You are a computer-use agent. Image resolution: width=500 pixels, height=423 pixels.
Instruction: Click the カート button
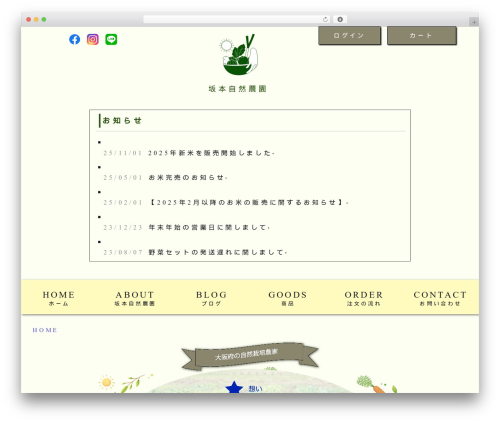(x=421, y=35)
